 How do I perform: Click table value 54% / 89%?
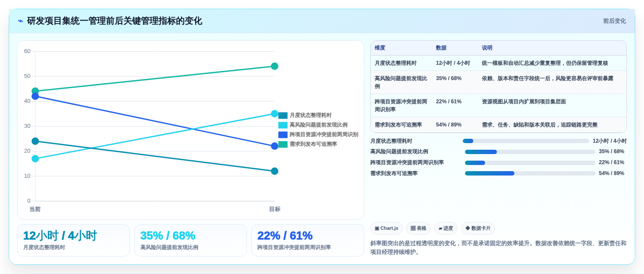point(449,125)
